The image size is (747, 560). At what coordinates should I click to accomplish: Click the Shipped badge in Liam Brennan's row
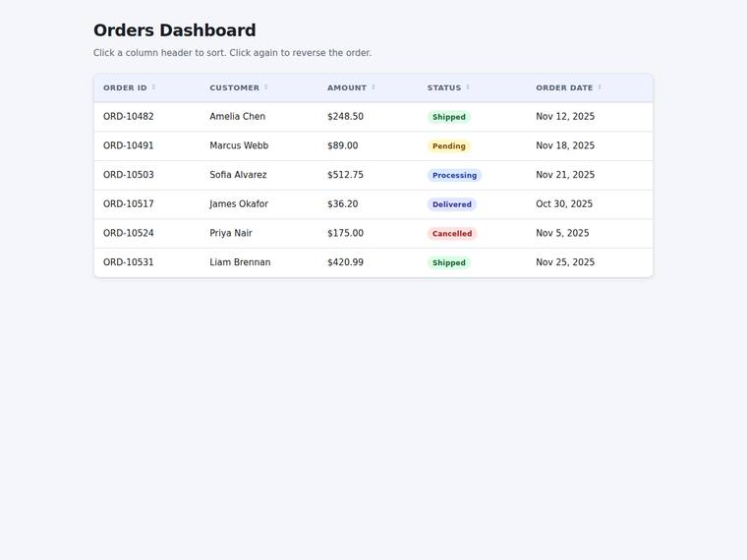(x=449, y=263)
